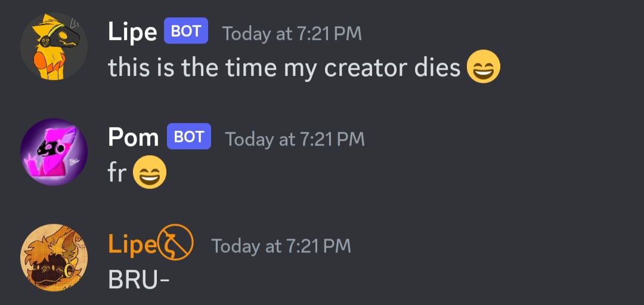
Task: Click the BOT badge next to Lipe
Action: (x=186, y=32)
